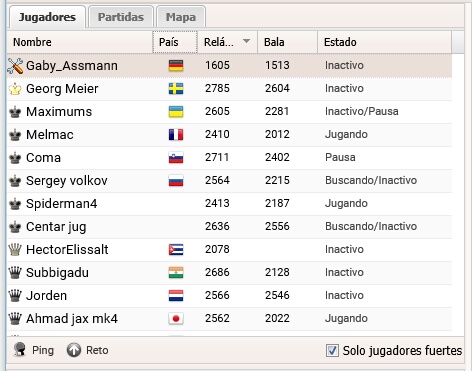Screen dimensions: 472x371
Task: Click the gold king icon beside Georg Meier
Action: click(15, 89)
